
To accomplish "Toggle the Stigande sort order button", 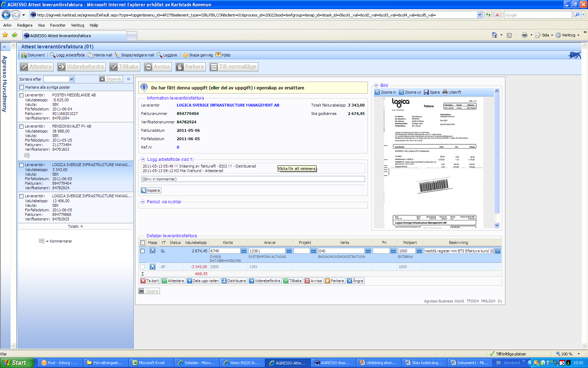I will 111,79.
